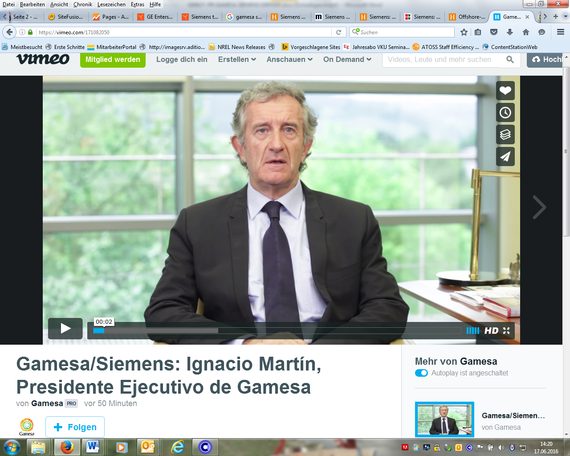The height and width of the screenshot is (456, 570).
Task: Click the Mitglied werden button
Action: pyautogui.click(x=113, y=60)
